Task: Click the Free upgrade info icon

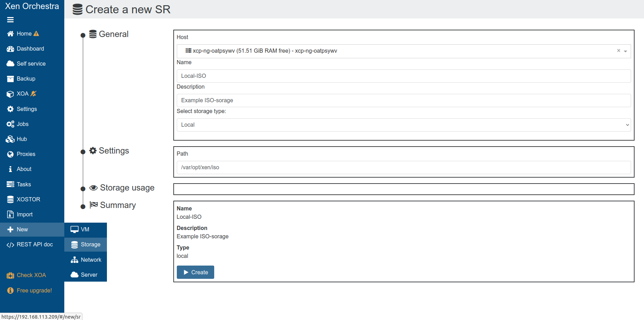Action: point(10,290)
